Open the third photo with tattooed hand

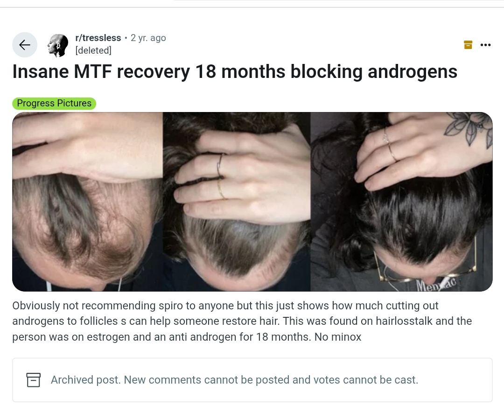click(x=401, y=202)
